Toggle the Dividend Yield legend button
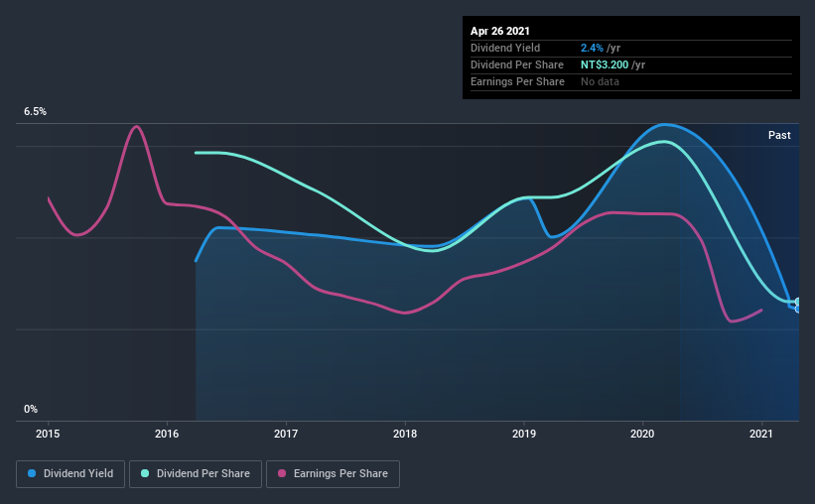The height and width of the screenshot is (504, 815). click(70, 474)
